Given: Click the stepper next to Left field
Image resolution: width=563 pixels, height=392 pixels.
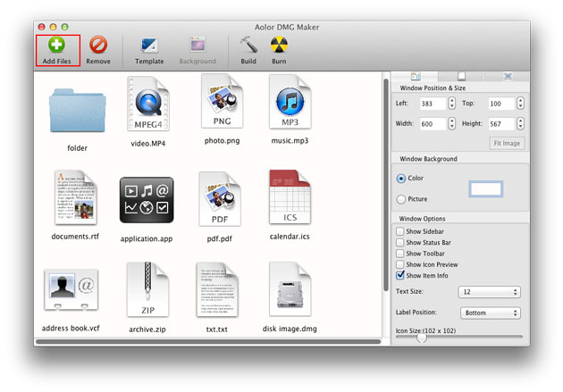Looking at the screenshot, I should coord(452,104).
